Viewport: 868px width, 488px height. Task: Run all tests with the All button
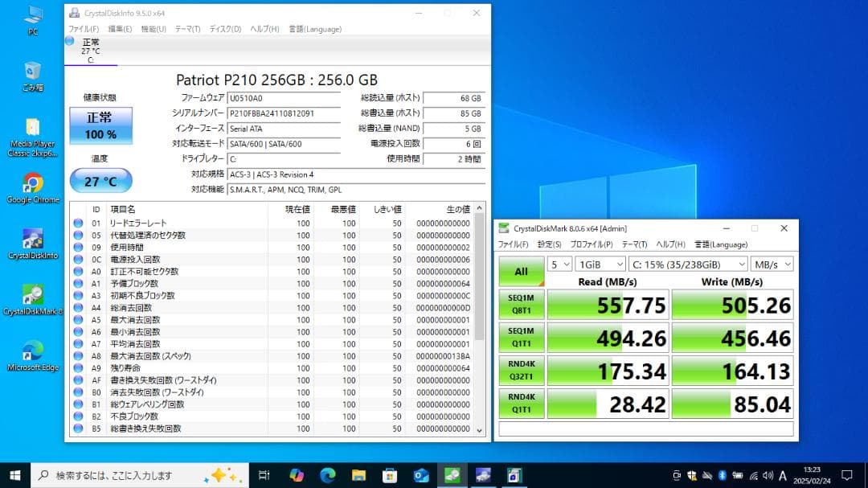coord(521,272)
